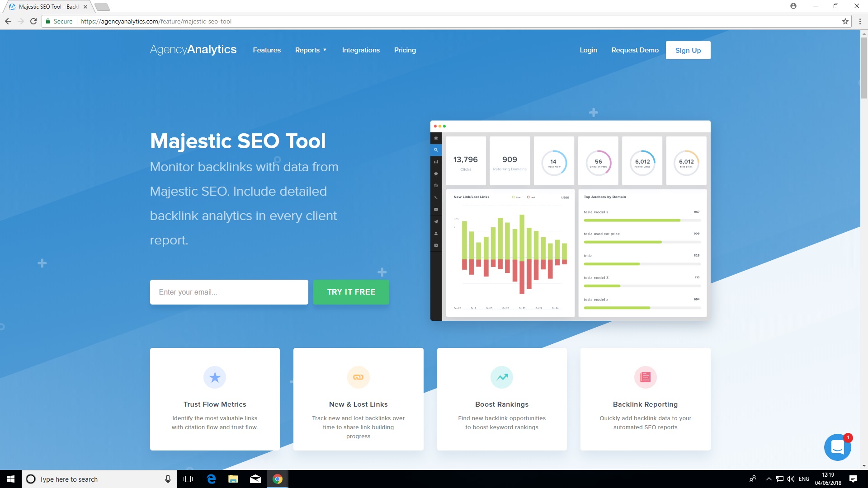Click the Request Demo link
The width and height of the screenshot is (868, 488).
click(x=635, y=50)
